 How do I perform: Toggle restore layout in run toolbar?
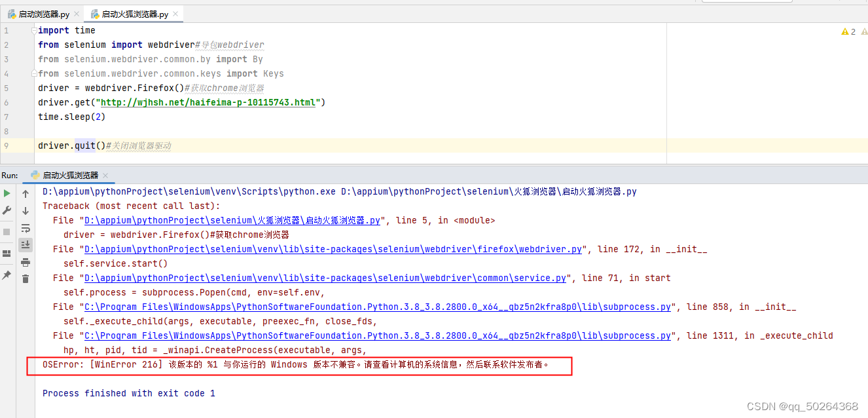click(x=7, y=254)
